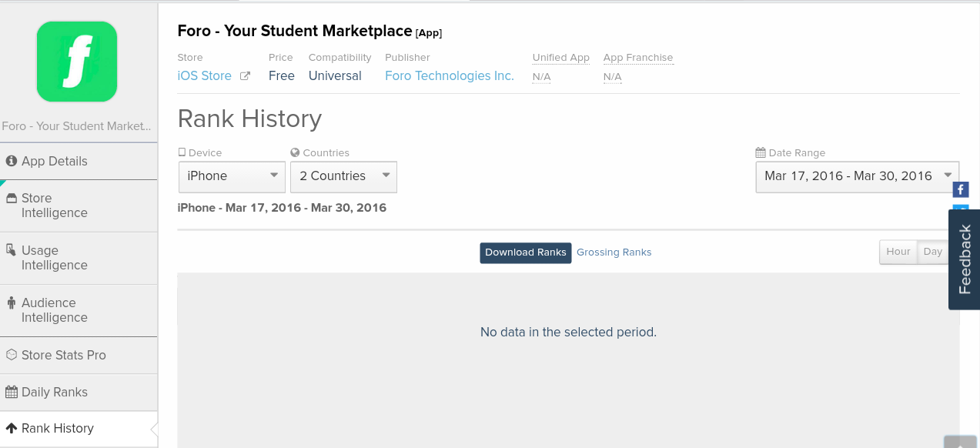Expand the iPhone device dropdown
The width and height of the screenshot is (980, 448).
click(x=232, y=176)
